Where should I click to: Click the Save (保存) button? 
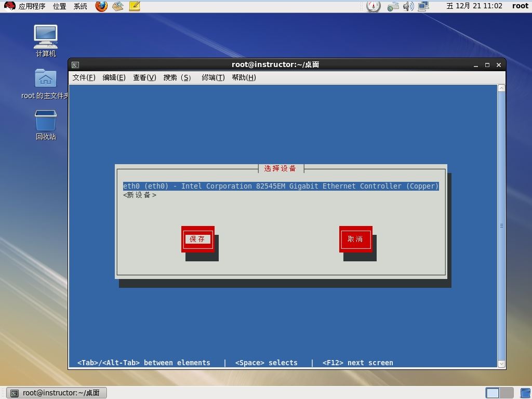(198, 239)
